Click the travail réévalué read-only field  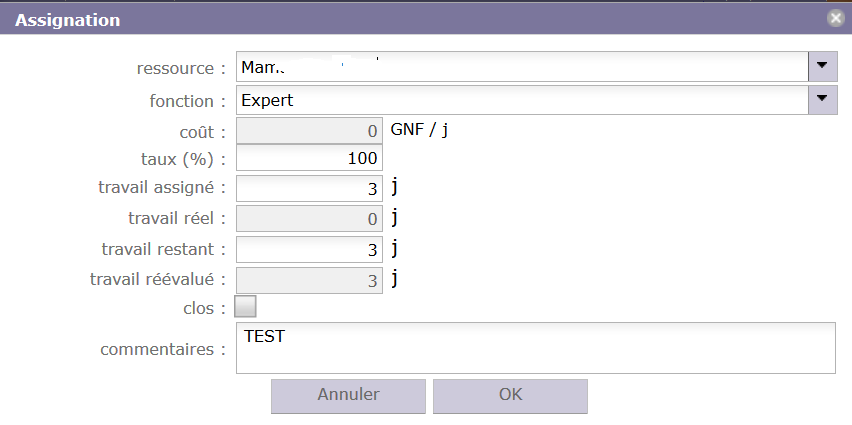pos(308,280)
